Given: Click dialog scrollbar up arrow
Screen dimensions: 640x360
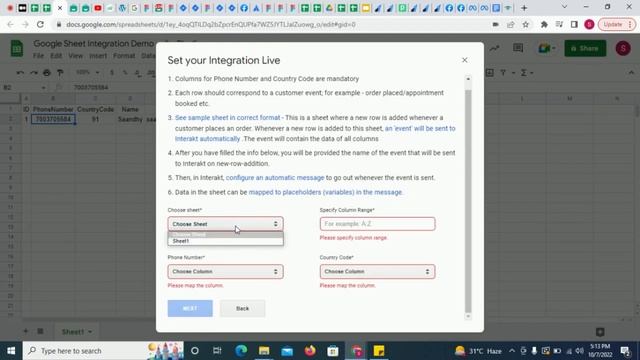Looking at the screenshot, I should click(468, 79).
